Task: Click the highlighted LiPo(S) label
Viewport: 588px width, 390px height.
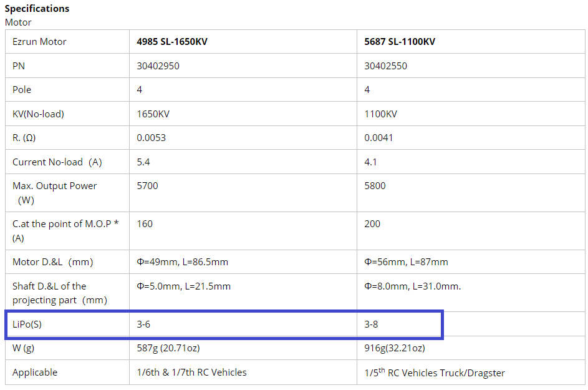Action: click(x=27, y=324)
